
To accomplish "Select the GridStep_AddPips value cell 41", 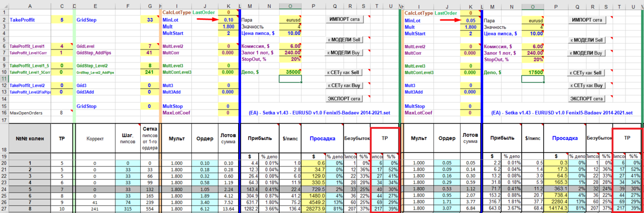I will 149,52.
